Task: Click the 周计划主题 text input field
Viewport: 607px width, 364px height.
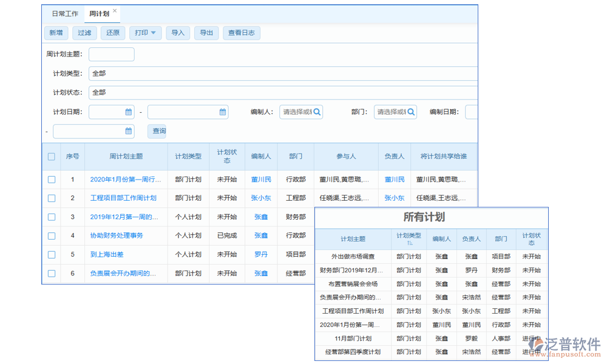Action: (111, 55)
